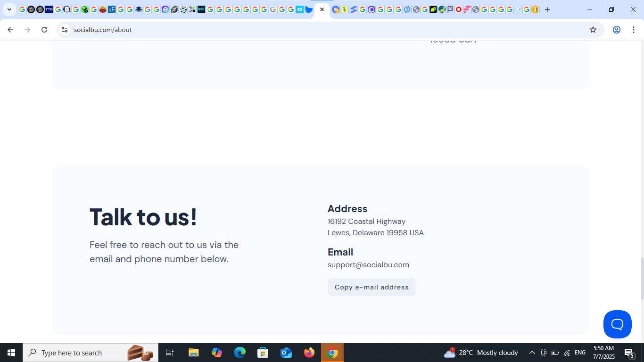Switch to the purple e favicon tab
This screenshot has width=644, height=362.
(x=165, y=9)
